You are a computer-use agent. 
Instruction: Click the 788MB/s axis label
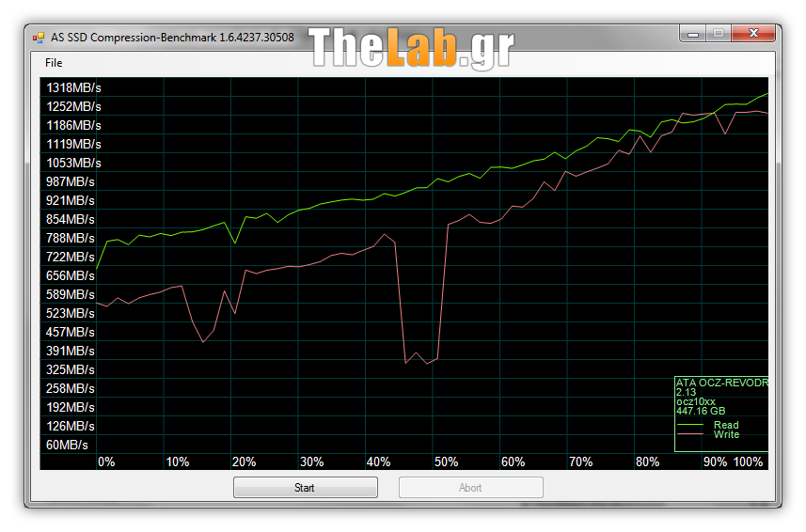[x=71, y=238]
